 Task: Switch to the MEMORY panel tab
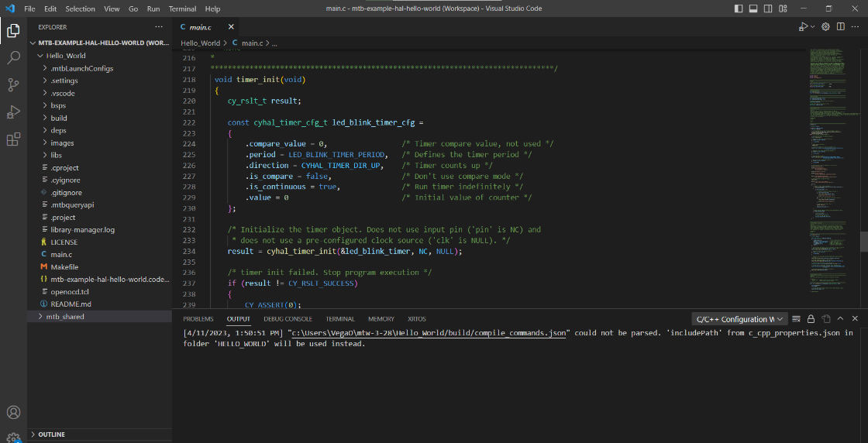[381, 319]
